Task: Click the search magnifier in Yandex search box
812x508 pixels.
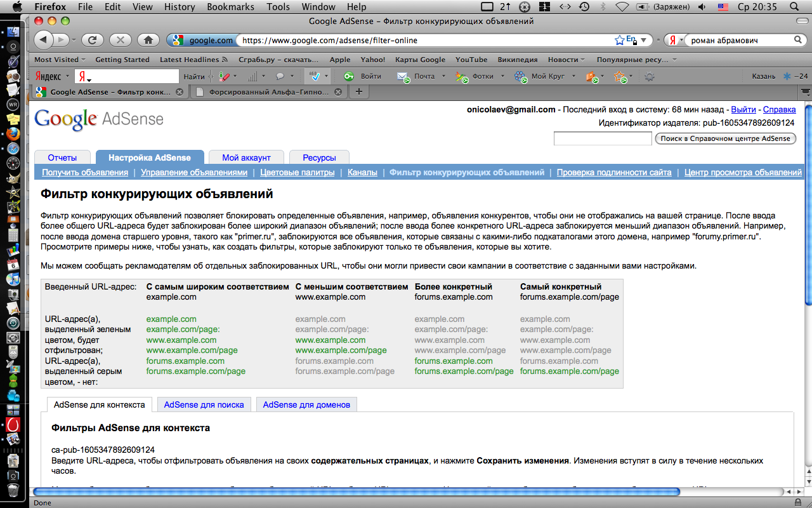Action: click(798, 40)
